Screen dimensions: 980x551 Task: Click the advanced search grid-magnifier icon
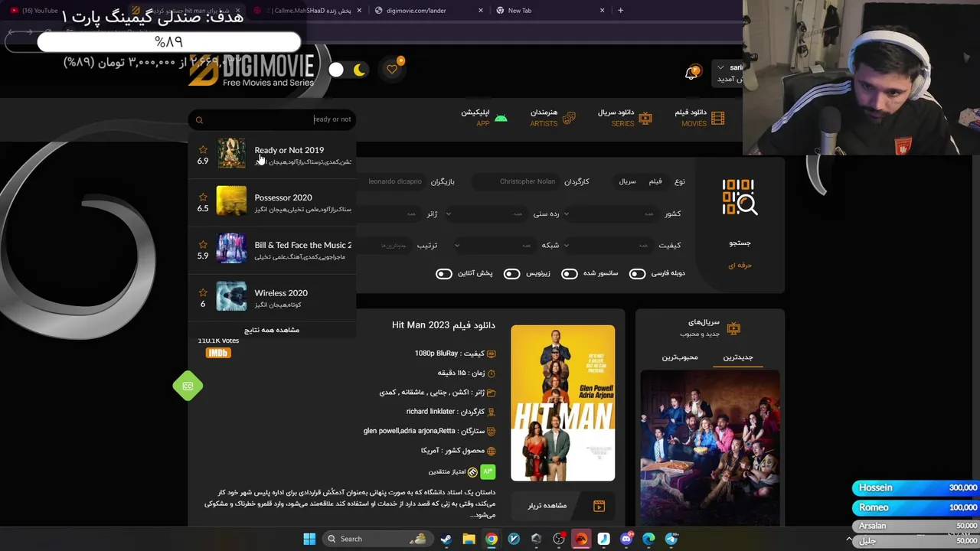[x=740, y=197]
